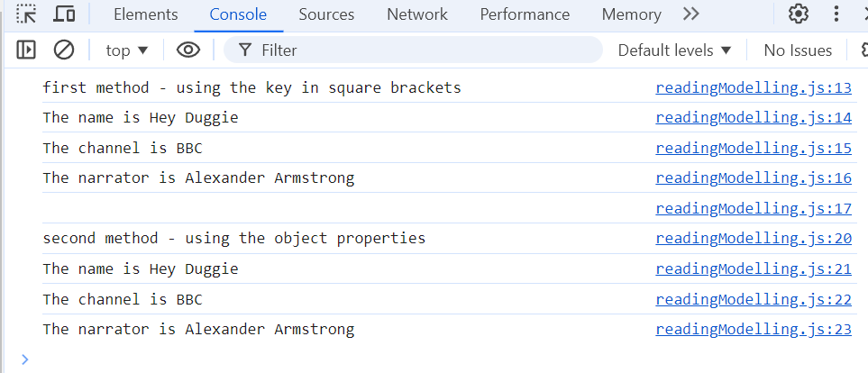
Task: Focus the console Filter input field
Action: [413, 50]
